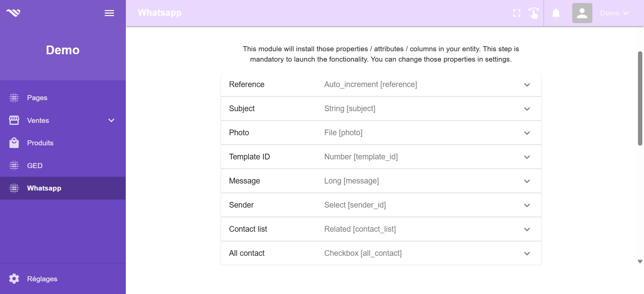This screenshot has width=644, height=294.
Task: Click the Réglages gear icon
Action: (x=14, y=279)
